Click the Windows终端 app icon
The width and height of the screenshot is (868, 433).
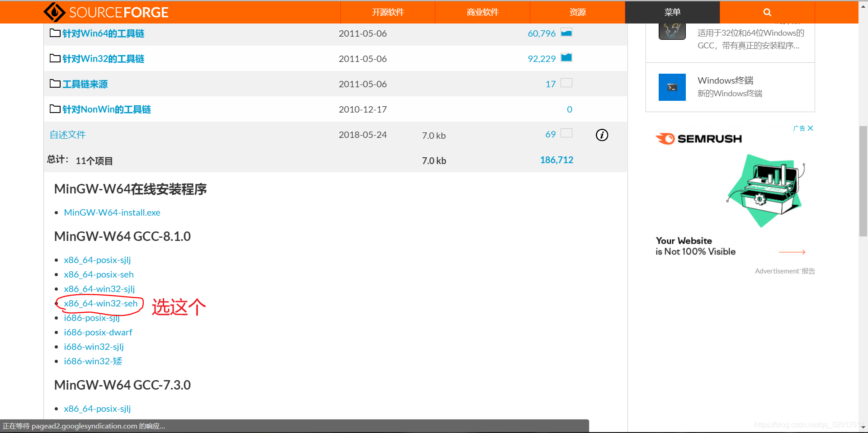672,87
